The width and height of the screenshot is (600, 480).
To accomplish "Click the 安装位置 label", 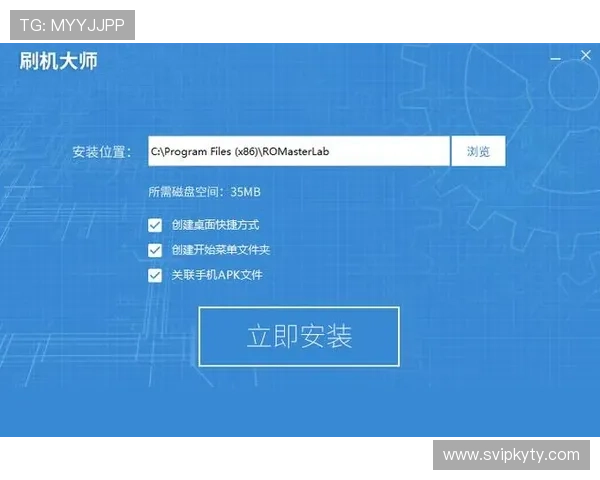I will coord(102,152).
